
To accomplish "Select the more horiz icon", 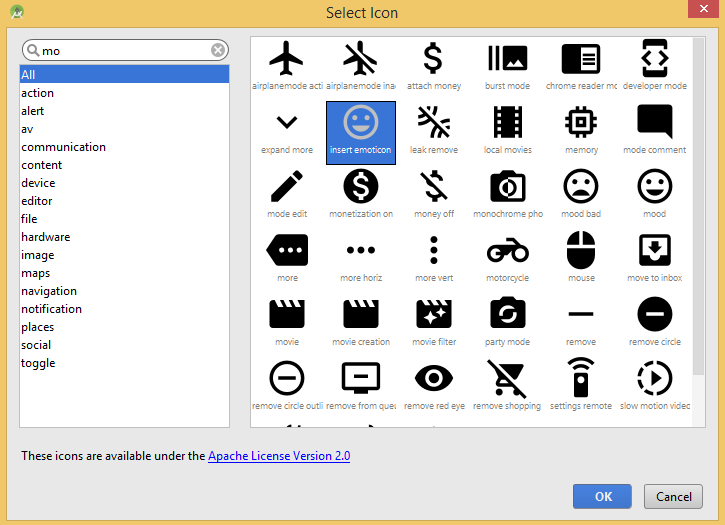I will [x=361, y=250].
